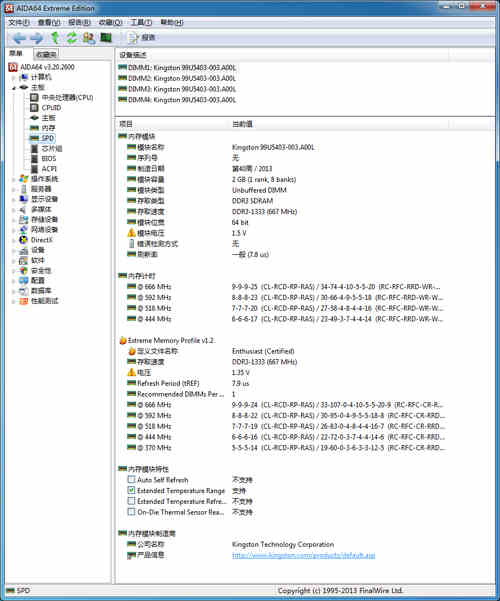The image size is (500, 601).
Task: Open the 报告 report button in the toolbar
Action: click(x=141, y=38)
